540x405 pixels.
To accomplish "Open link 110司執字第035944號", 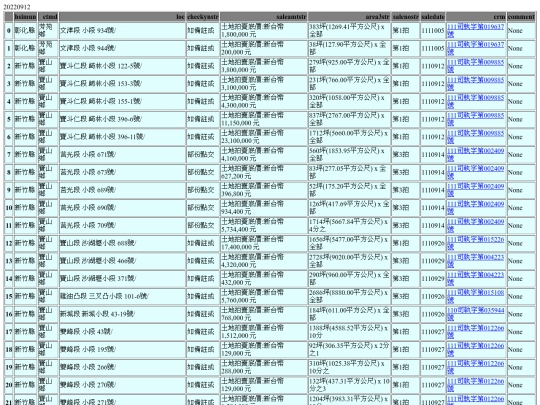I will click(475, 314).
